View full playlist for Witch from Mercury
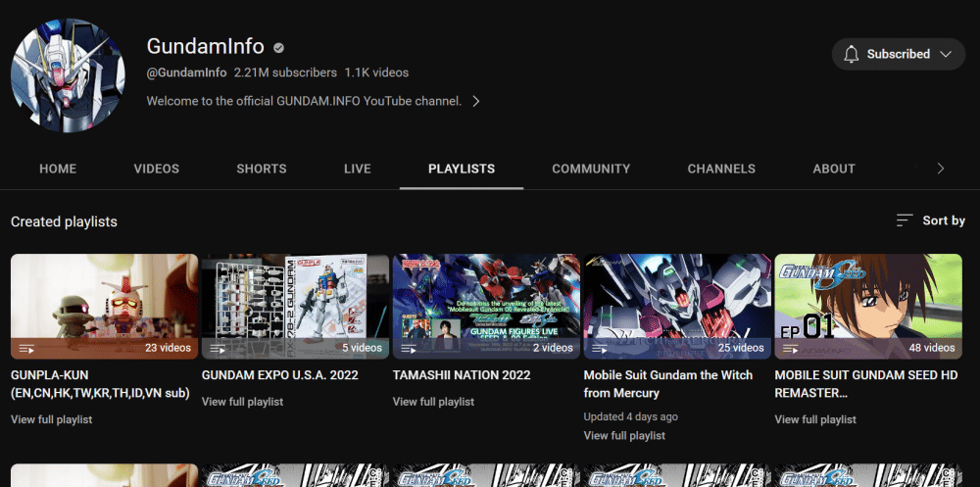The image size is (980, 487). 624,435
